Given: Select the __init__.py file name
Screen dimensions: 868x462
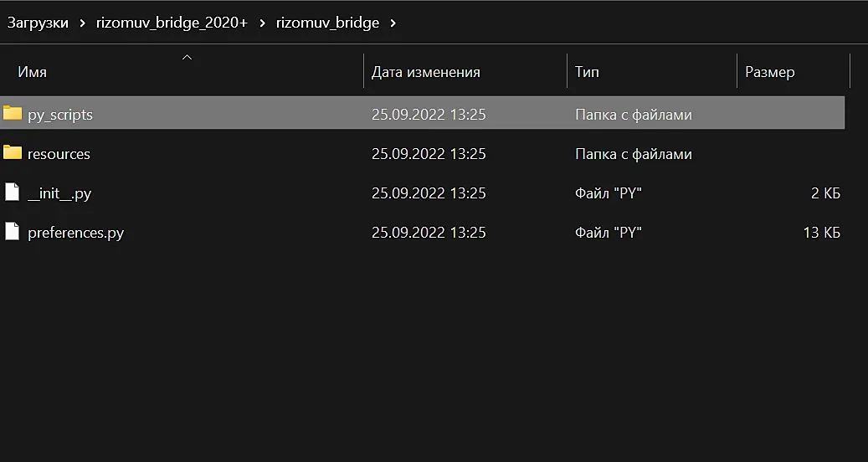Looking at the screenshot, I should pos(59,193).
